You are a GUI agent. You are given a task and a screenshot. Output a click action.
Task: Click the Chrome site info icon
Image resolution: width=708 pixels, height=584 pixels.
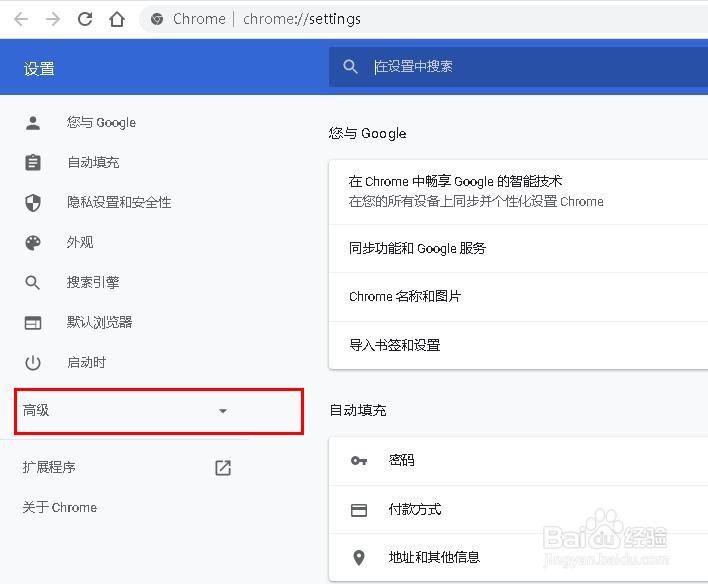point(157,19)
